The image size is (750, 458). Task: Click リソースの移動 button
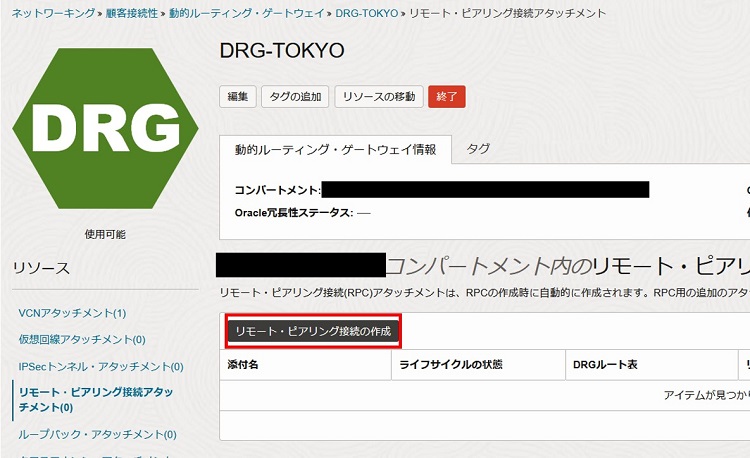click(x=378, y=96)
